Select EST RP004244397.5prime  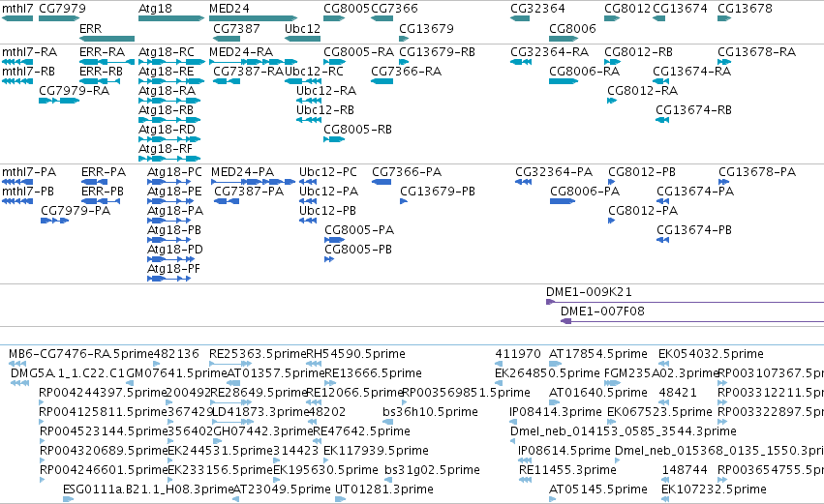tap(103, 393)
